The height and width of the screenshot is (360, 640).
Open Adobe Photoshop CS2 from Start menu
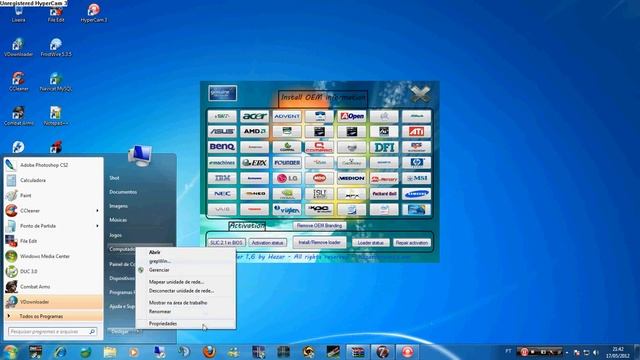[53, 165]
